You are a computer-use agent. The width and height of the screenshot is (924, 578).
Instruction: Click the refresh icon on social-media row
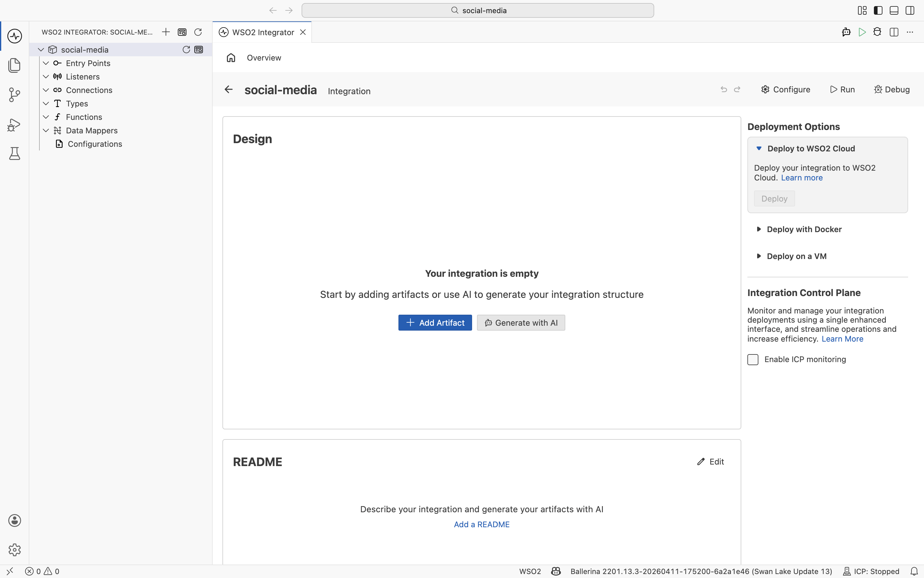186,50
